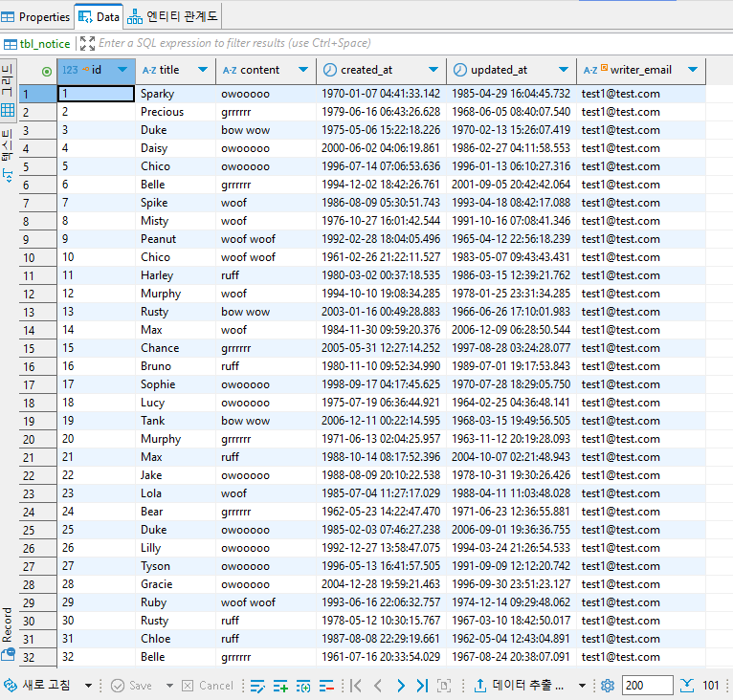733x700 pixels.
Task: Open the title column filter dropdown
Action: (203, 70)
